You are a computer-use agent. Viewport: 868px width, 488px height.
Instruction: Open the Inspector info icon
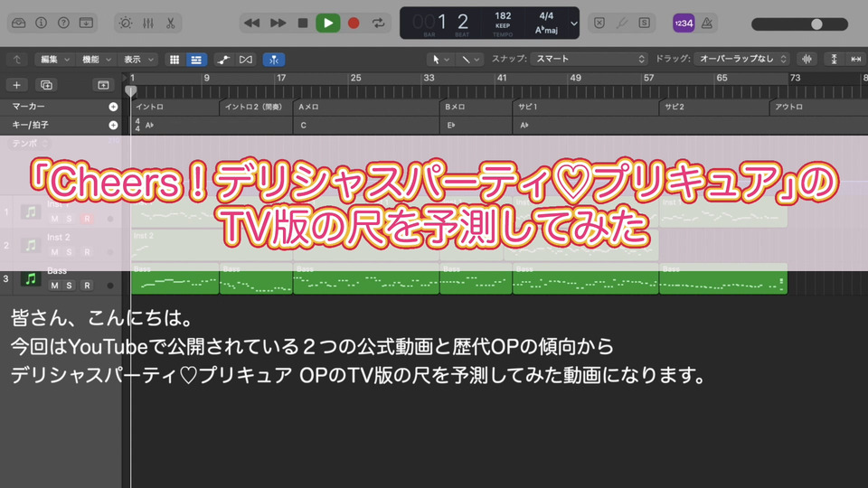pyautogui.click(x=41, y=23)
